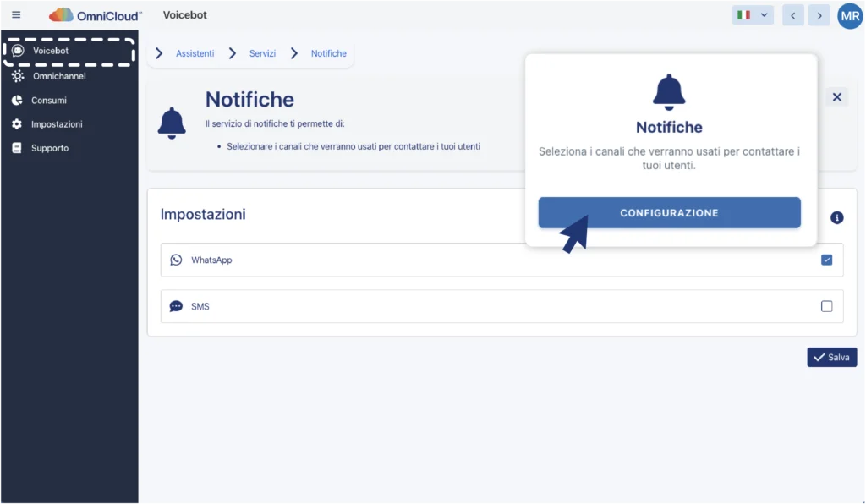Select Omnichannel in the sidebar
Screen dimensions: 866x504
click(x=59, y=76)
